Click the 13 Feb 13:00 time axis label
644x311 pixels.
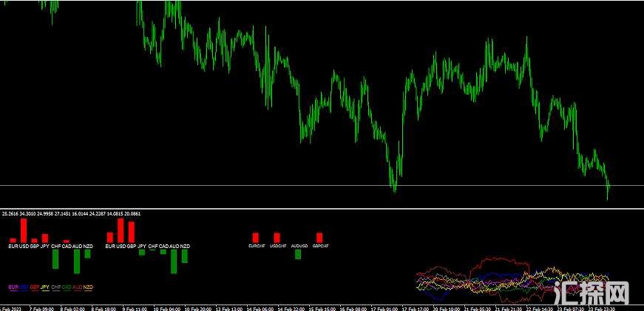[231, 307]
